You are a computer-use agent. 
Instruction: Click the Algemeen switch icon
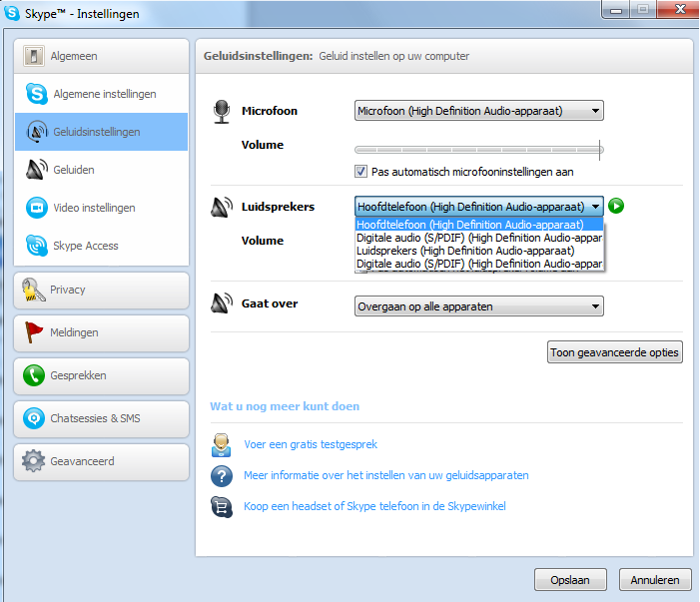[34, 56]
